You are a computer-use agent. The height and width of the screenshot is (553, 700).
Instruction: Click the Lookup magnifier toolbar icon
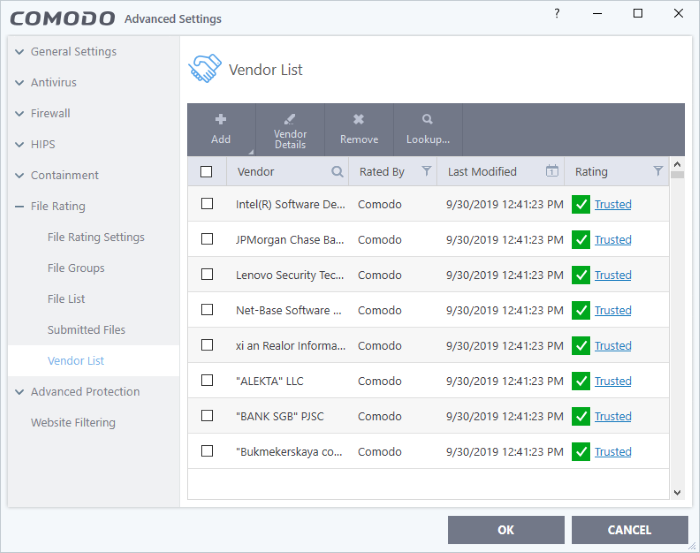click(427, 119)
